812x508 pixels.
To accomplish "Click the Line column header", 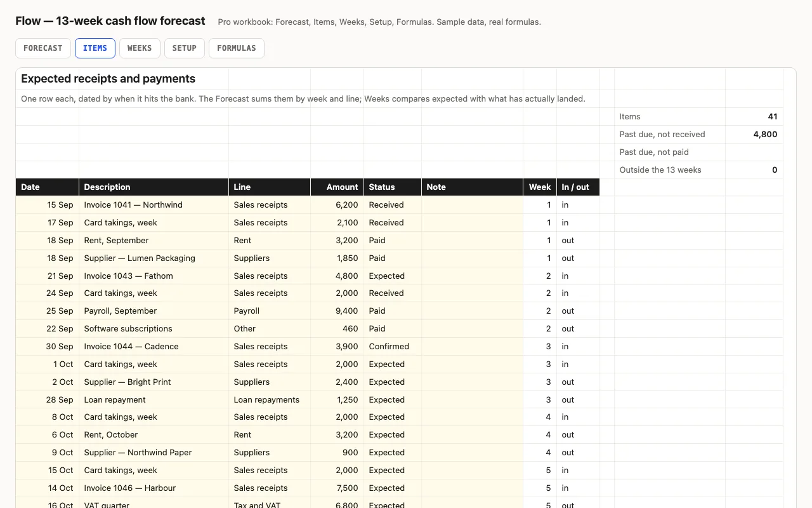I will point(270,187).
